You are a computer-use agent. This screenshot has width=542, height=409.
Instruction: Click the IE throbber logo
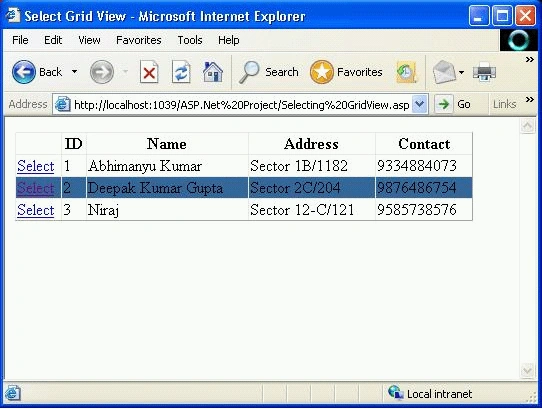coord(518,40)
